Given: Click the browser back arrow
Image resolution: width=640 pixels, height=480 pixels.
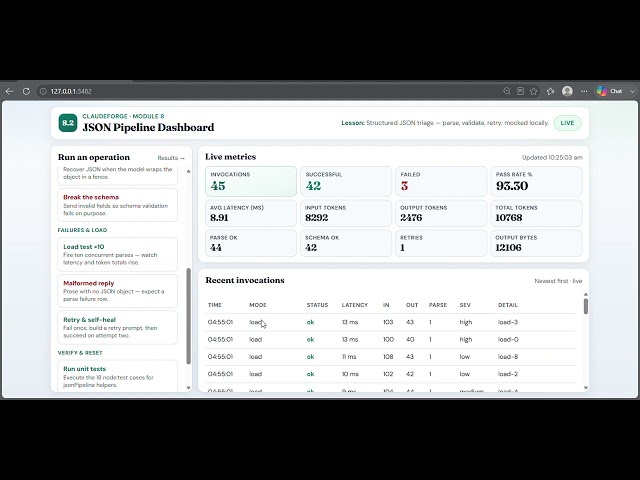Looking at the screenshot, I should [9, 91].
